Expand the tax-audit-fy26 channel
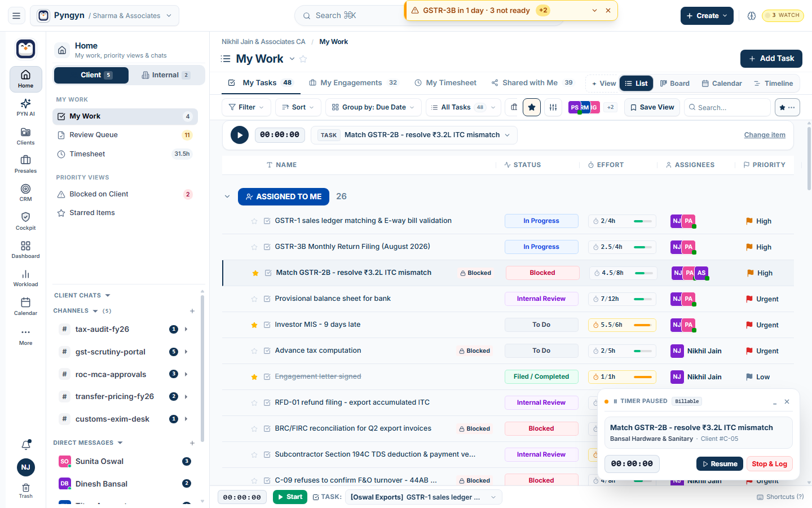Image resolution: width=812 pixels, height=508 pixels. coord(186,329)
